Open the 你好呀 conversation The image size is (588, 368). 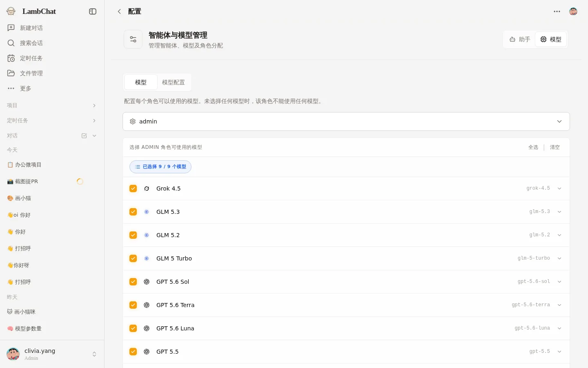point(52,265)
